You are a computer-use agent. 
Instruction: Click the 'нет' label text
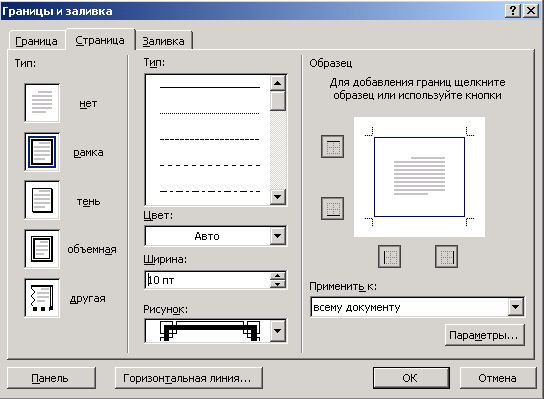(x=88, y=104)
